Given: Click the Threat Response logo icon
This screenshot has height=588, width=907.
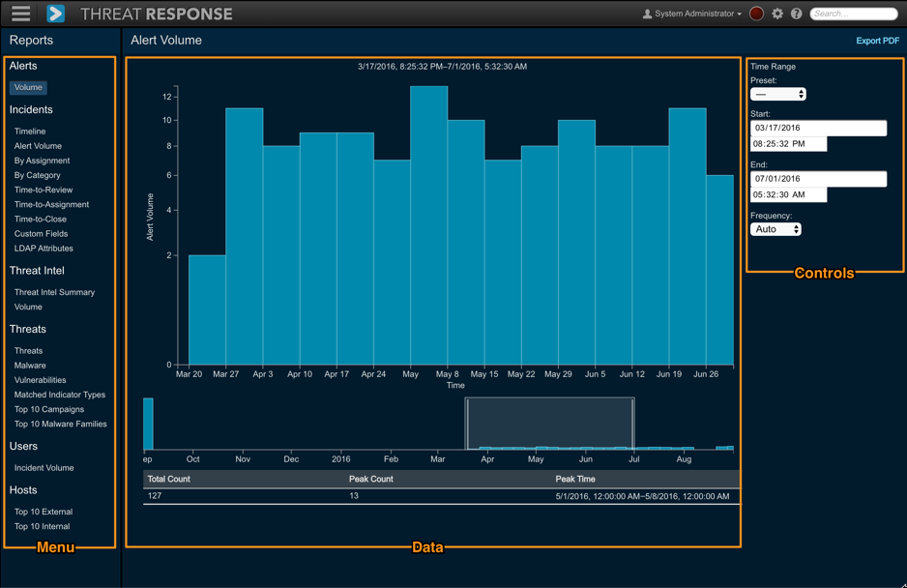Looking at the screenshot, I should click(x=55, y=14).
